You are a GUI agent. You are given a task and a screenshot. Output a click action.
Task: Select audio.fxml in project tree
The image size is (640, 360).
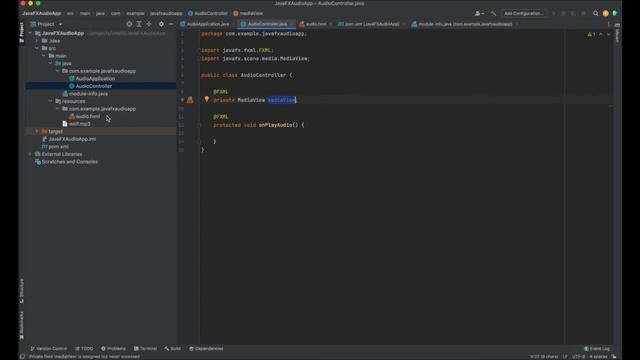click(84, 116)
